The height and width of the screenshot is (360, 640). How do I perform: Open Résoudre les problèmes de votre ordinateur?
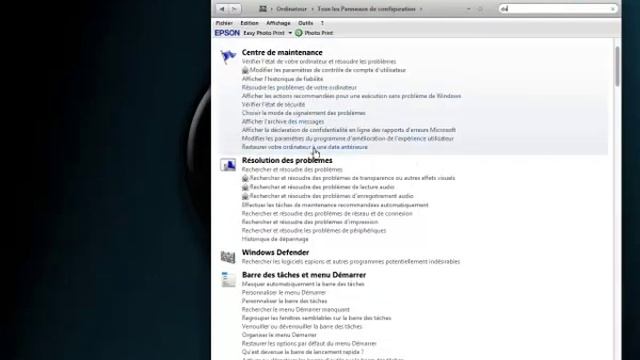coord(299,87)
